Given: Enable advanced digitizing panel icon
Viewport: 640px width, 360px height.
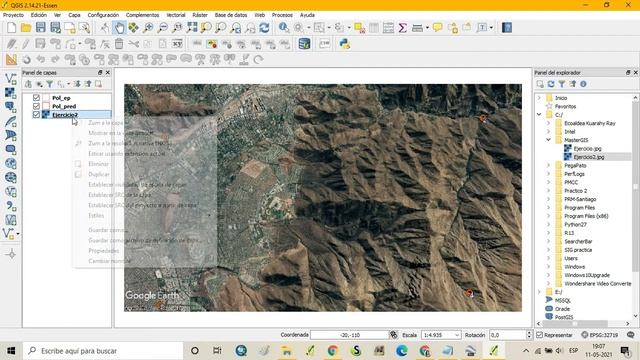Looking at the screenshot, I should 11,60.
